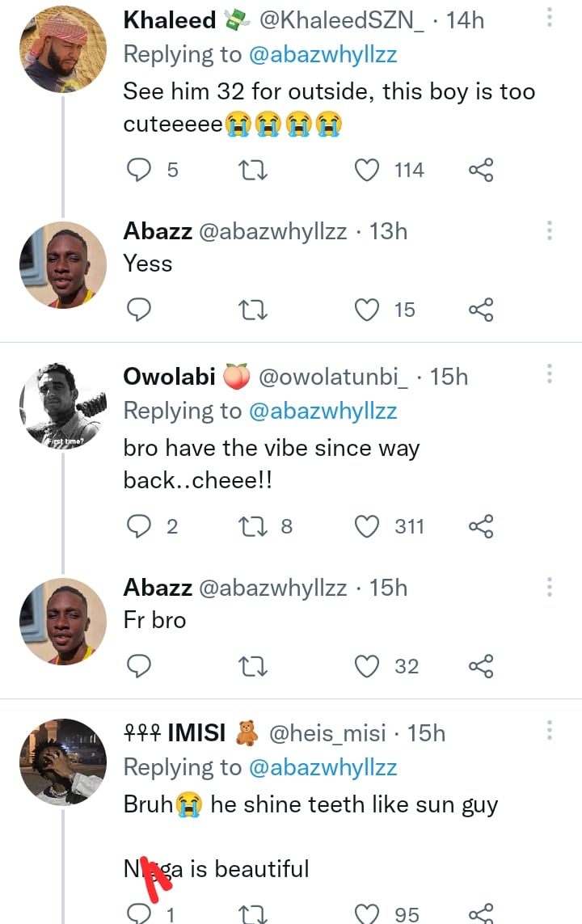Like Khaleed's tweet with 114 likes
The height and width of the screenshot is (924, 582).
pos(368,170)
